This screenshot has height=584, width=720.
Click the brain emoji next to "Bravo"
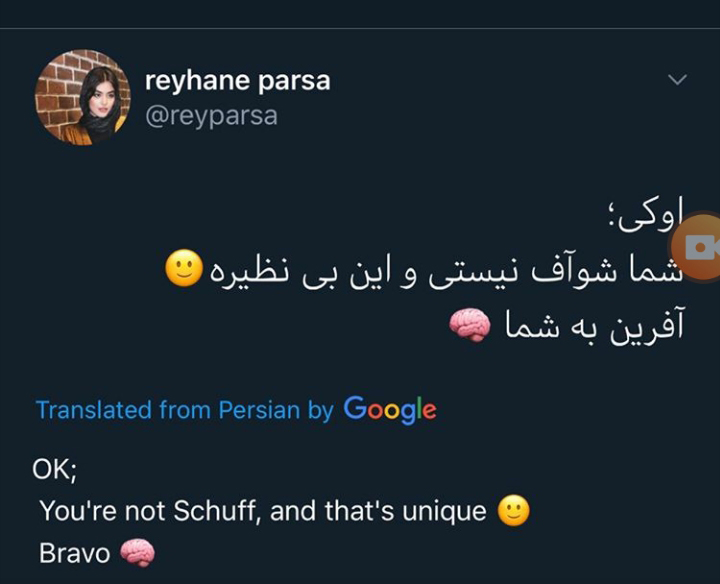(137, 552)
